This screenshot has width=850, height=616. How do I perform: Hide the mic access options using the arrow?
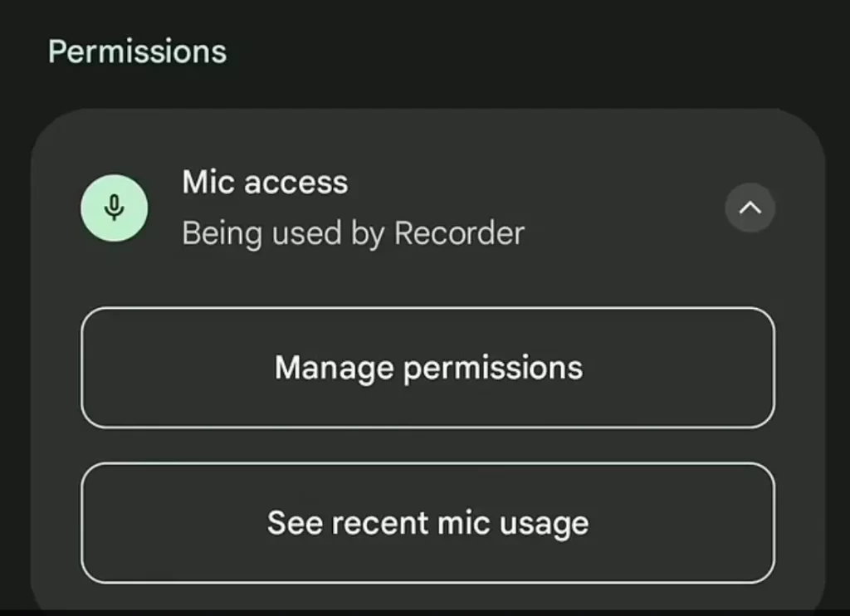point(750,208)
